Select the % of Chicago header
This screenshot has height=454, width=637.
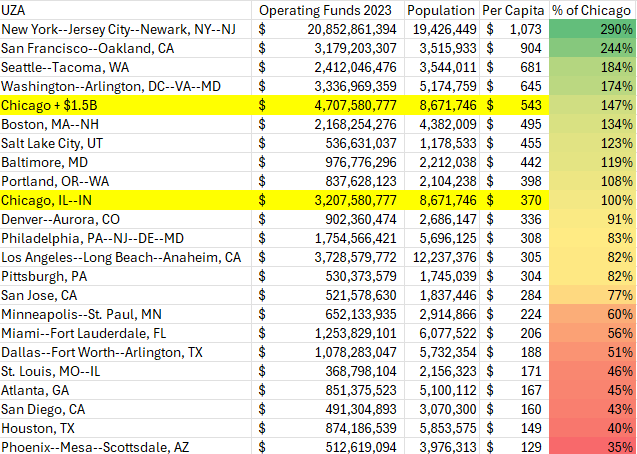point(593,10)
